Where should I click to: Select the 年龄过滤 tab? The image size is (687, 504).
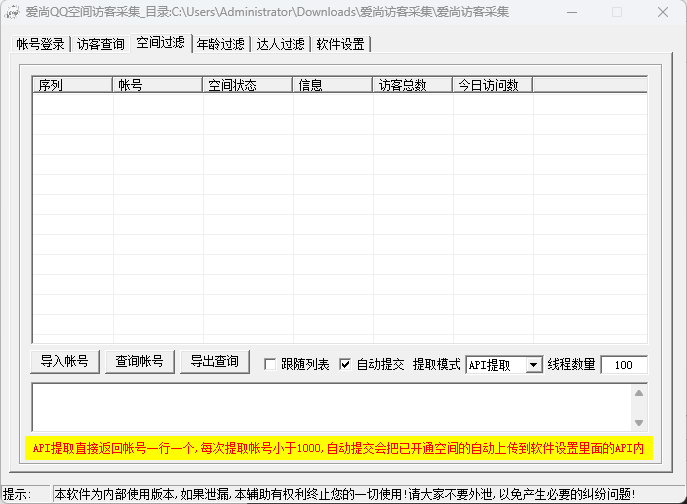[220, 44]
